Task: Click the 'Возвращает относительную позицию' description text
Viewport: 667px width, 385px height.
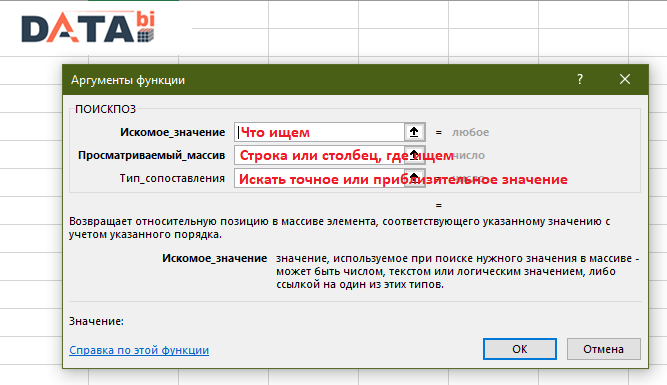Action: coord(339,228)
